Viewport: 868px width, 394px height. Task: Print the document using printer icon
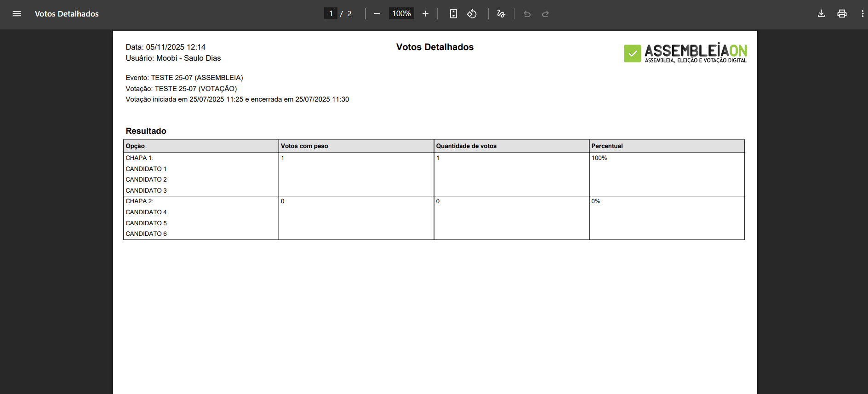point(842,14)
